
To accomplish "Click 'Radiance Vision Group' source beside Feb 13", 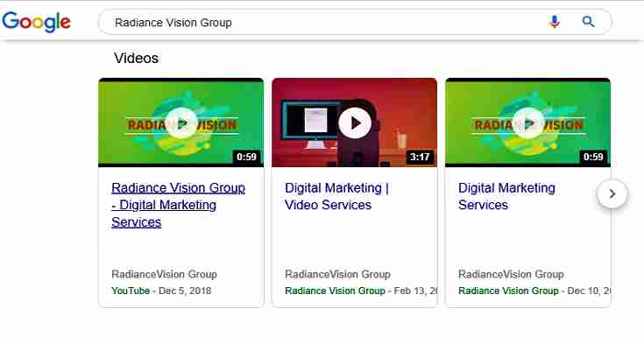I will click(335, 291).
